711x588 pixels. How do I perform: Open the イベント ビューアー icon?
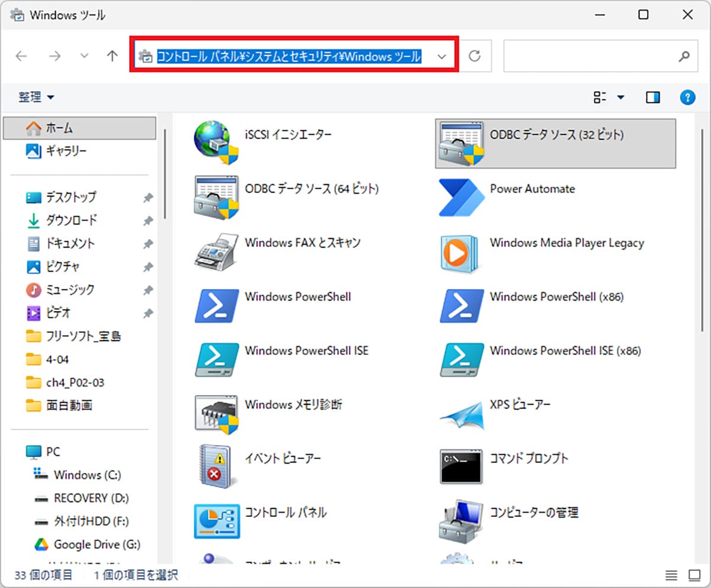pyautogui.click(x=216, y=467)
